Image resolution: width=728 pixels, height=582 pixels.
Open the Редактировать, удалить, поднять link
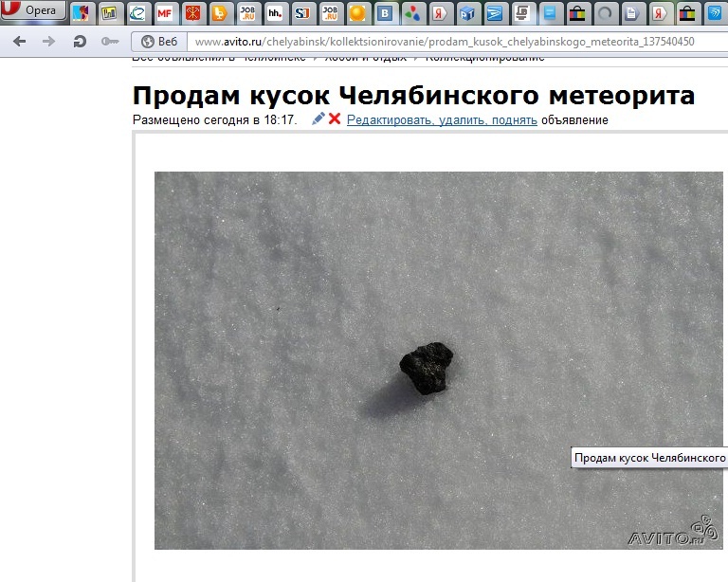(x=442, y=119)
